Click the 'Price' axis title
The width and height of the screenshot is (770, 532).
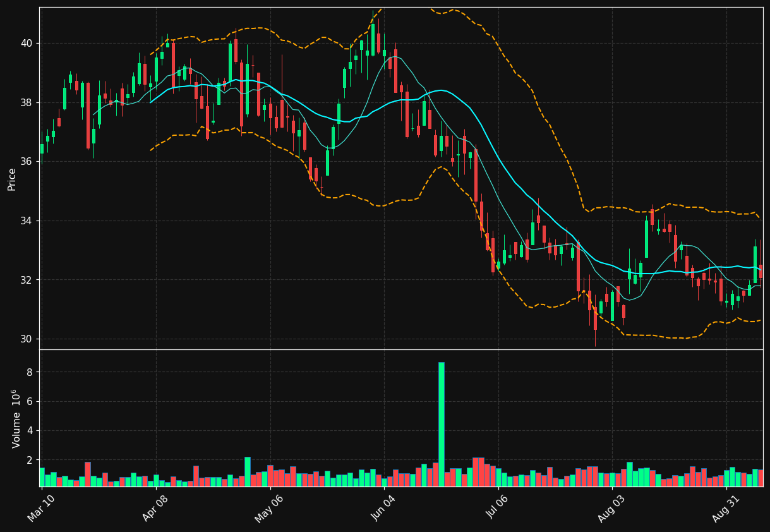tap(12, 179)
